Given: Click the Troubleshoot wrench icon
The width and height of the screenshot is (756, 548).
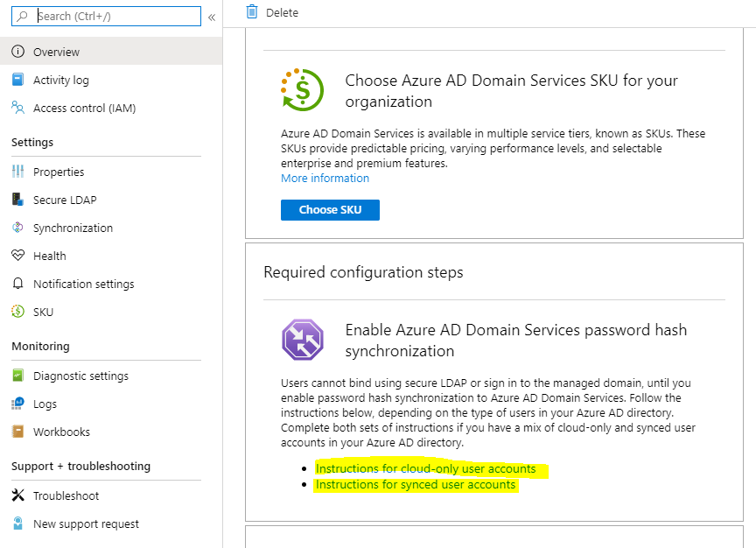Looking at the screenshot, I should click(17, 495).
